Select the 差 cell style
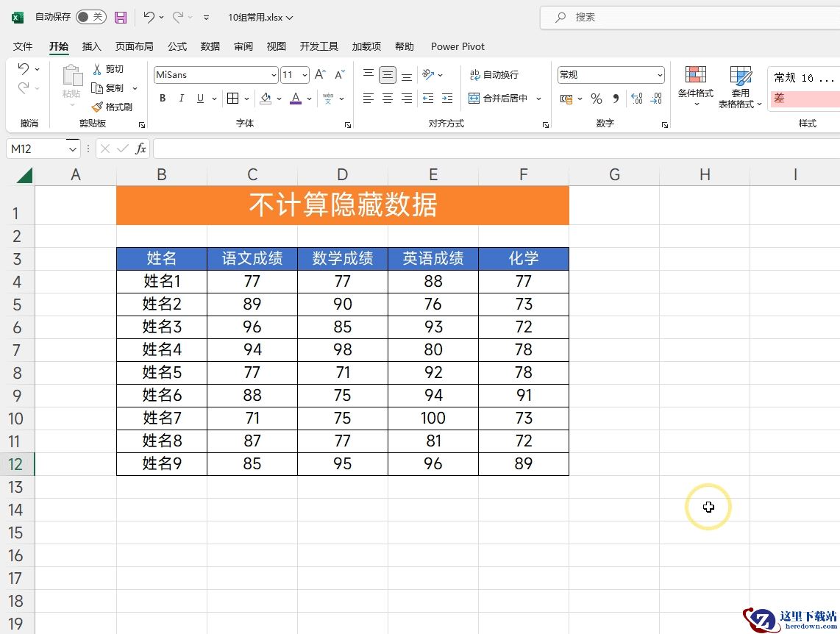The height and width of the screenshot is (634, 840). [x=805, y=99]
